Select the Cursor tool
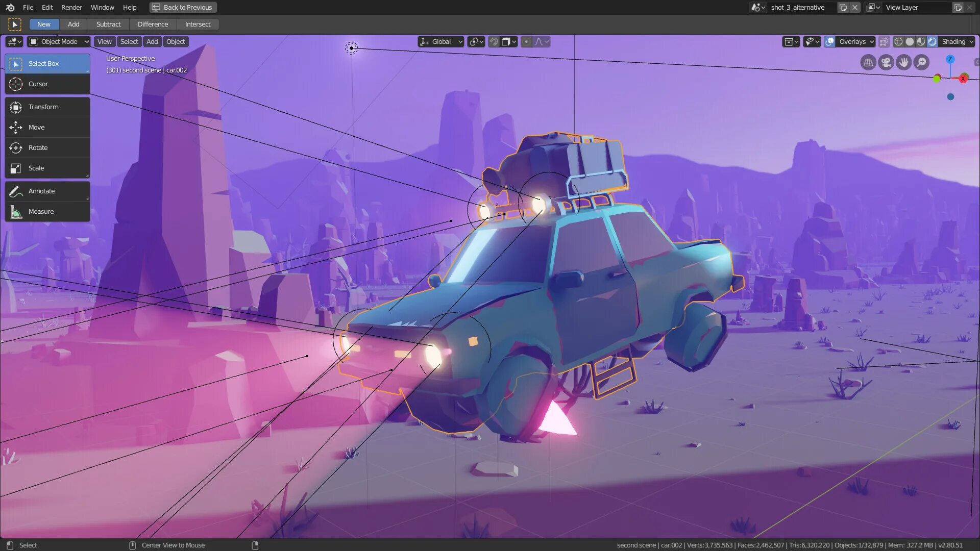 coord(47,84)
